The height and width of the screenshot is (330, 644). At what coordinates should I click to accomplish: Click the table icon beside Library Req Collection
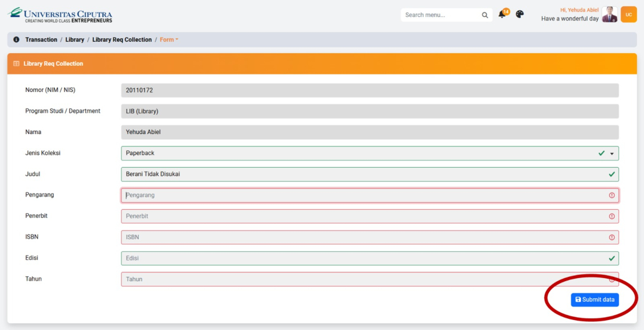coord(16,64)
